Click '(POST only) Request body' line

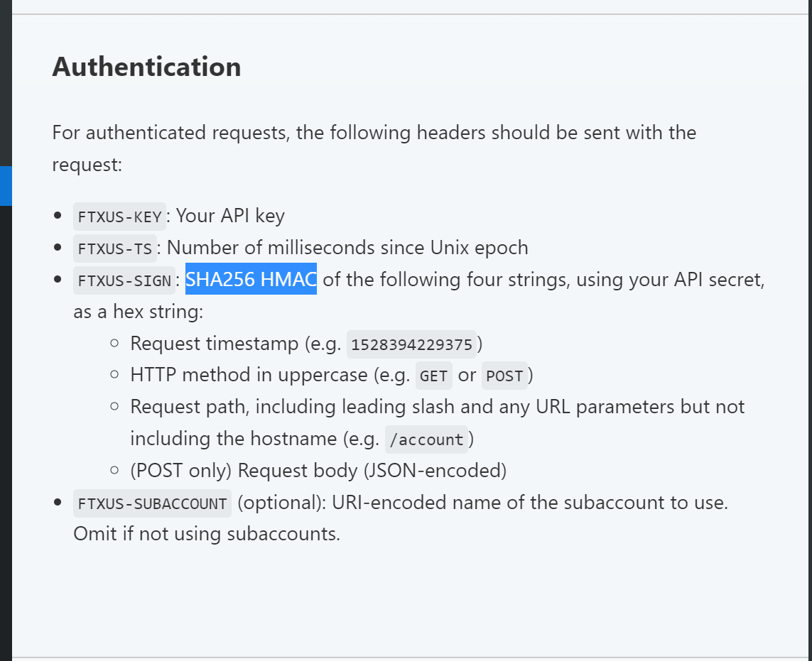click(318, 471)
